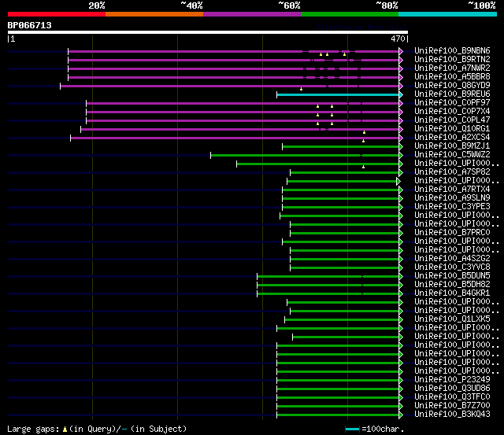Click the ~100% legend label
Screen dimensions: 504x435
point(482,6)
